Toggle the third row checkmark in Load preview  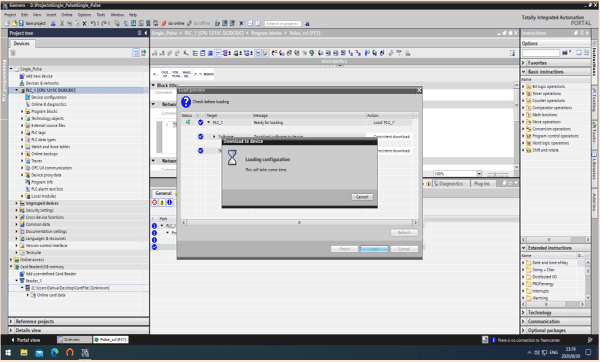(201, 151)
